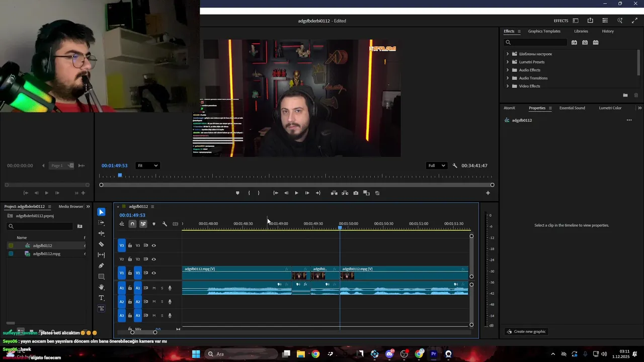644x362 pixels.
Task: Expand Video Effects folder
Action: coord(507,86)
